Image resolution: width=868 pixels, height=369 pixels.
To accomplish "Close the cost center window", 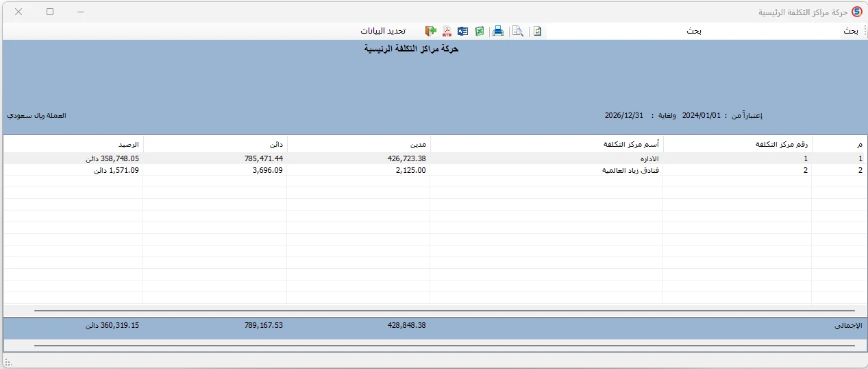I will pos(18,12).
